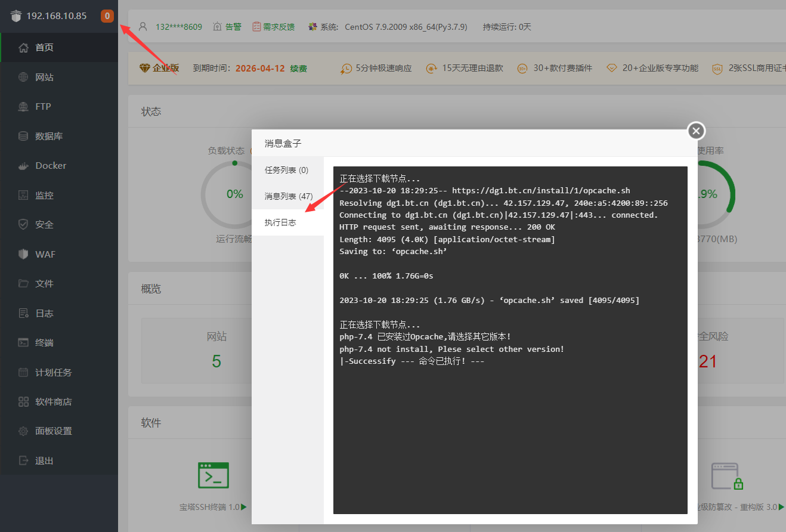
Task: Click the terminal icon beside 终端
Action: (23, 342)
